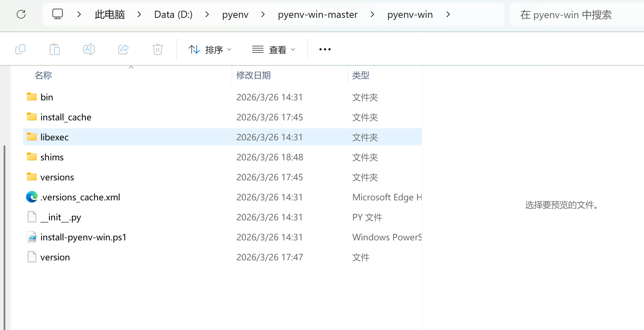Click the PY 文件 type cell
The width and height of the screenshot is (644, 330).
pos(367,217)
